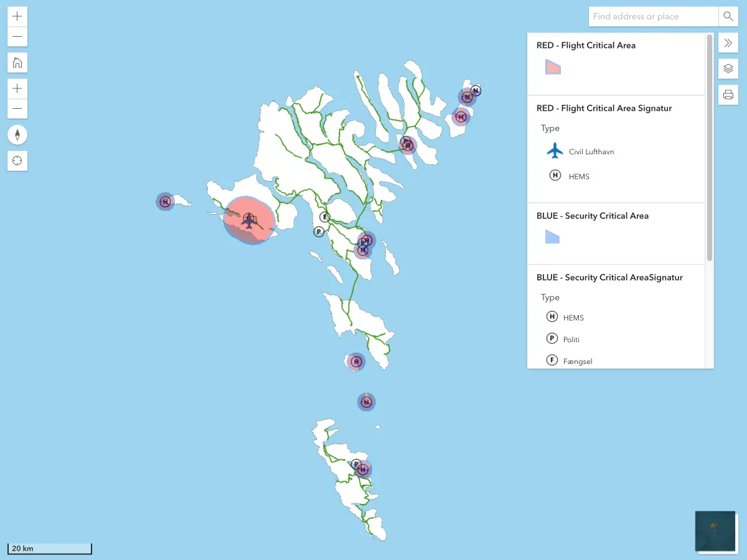747x560 pixels.
Task: Click the top zoom in plus button
Action: click(17, 16)
